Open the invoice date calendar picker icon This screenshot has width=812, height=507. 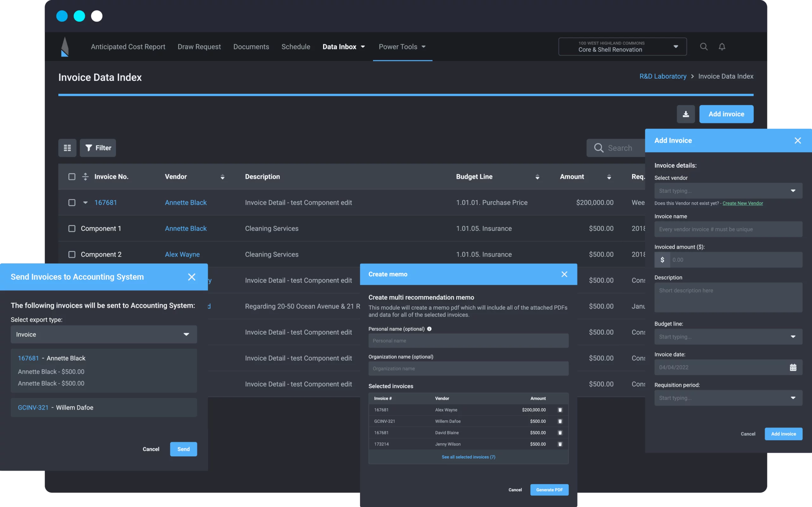tap(793, 368)
